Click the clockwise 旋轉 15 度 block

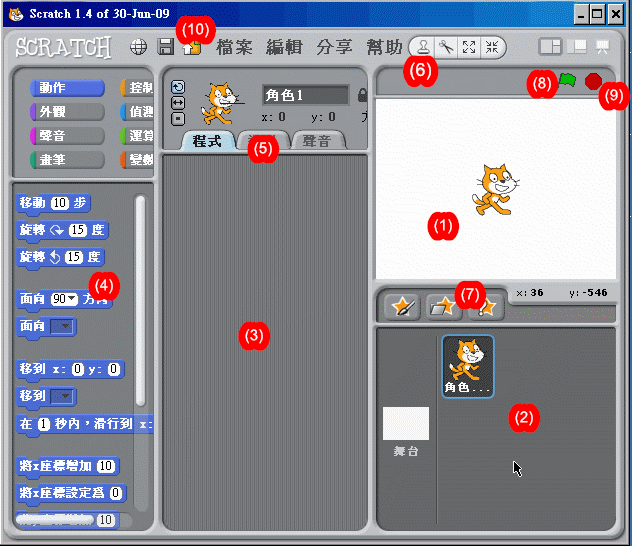pos(62,230)
